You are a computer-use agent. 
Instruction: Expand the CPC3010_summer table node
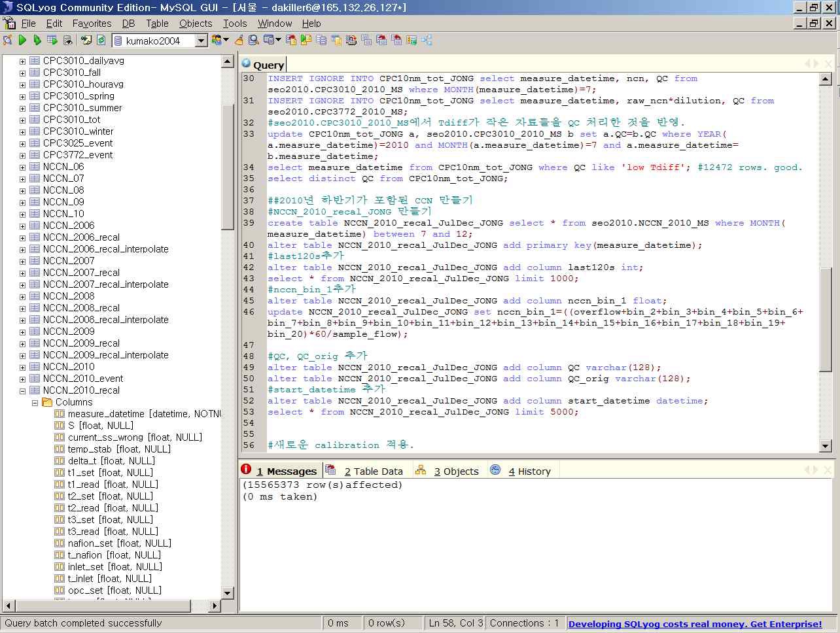[22, 108]
